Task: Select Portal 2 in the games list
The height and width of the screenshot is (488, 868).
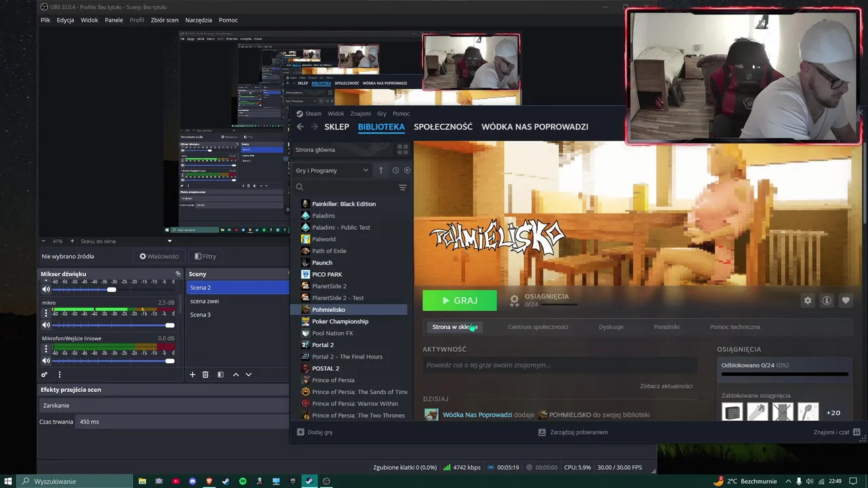Action: pos(349,345)
